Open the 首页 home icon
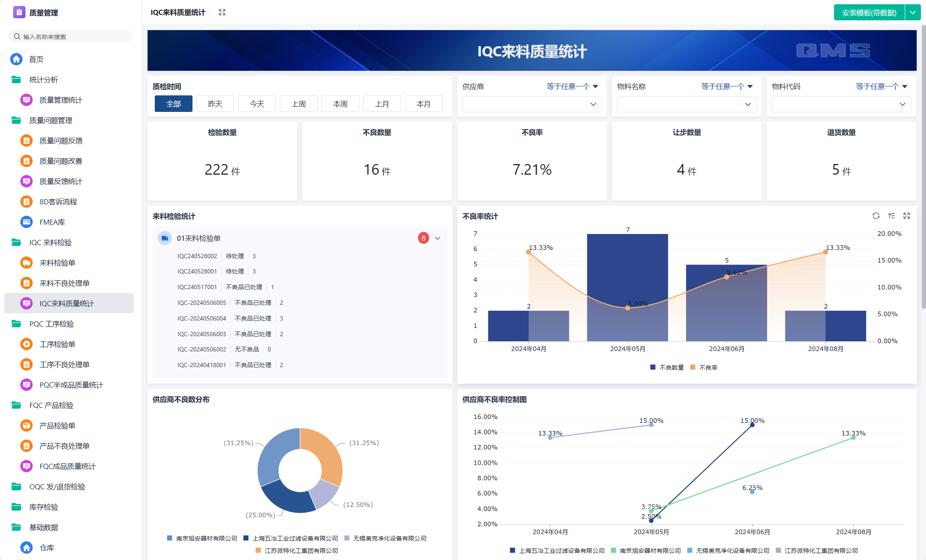 coord(17,59)
